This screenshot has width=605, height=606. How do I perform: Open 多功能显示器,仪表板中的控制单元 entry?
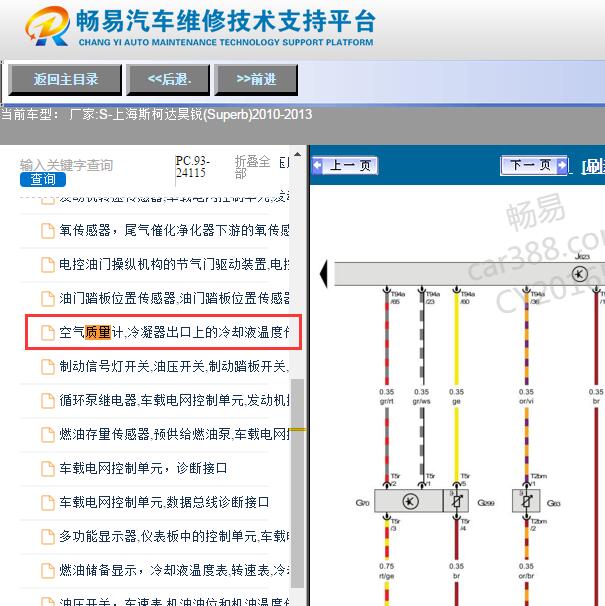click(x=174, y=536)
